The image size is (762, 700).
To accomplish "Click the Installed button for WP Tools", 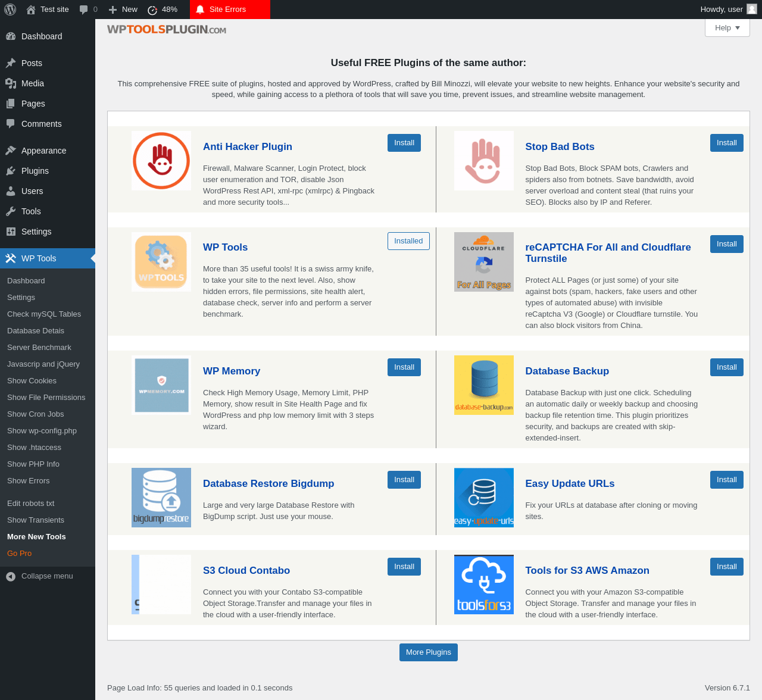I will (x=408, y=241).
